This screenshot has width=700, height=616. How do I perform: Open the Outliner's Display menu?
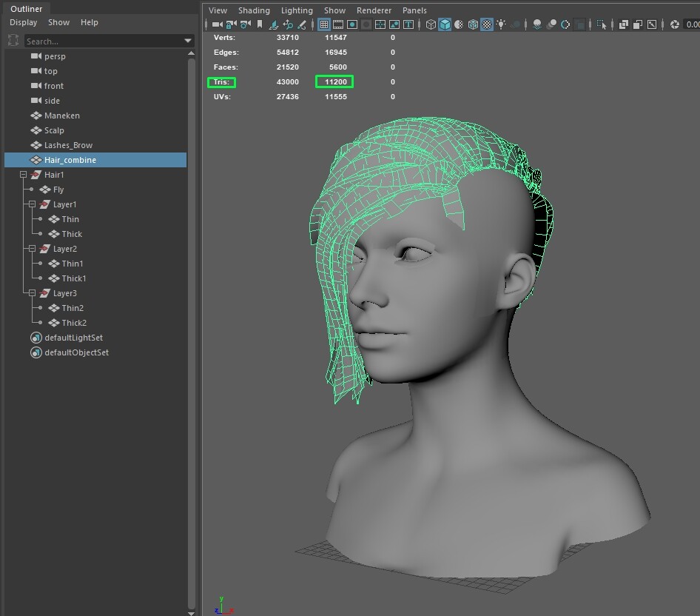click(23, 22)
